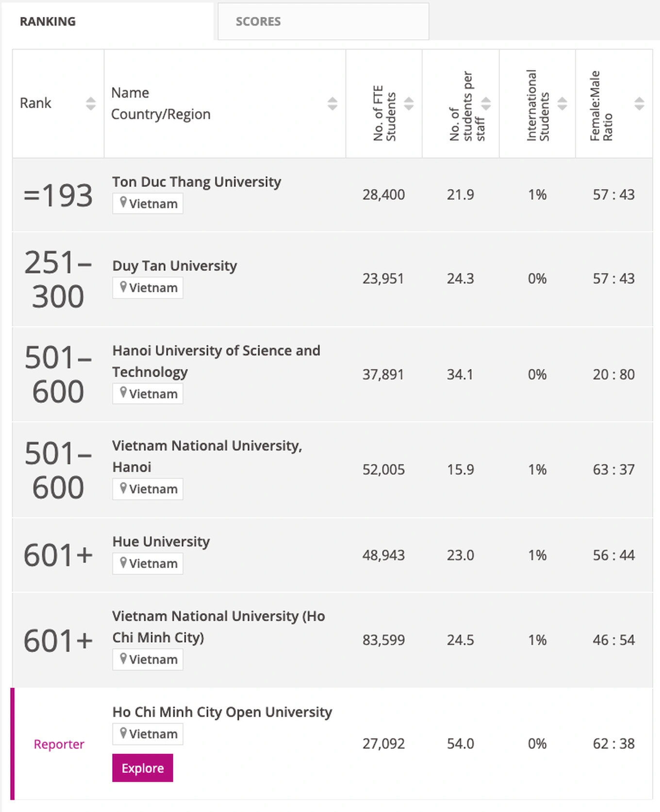Open Ho Chi Minh City Open University
This screenshot has height=812, width=660.
[222, 712]
